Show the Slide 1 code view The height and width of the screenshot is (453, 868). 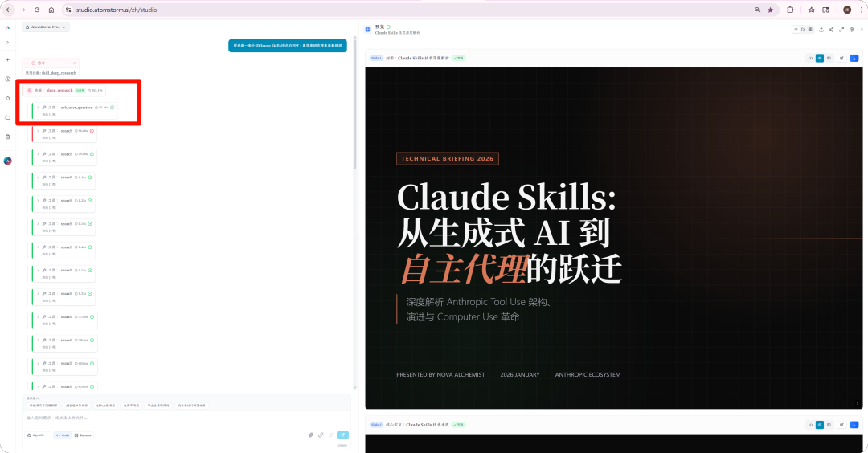point(810,58)
